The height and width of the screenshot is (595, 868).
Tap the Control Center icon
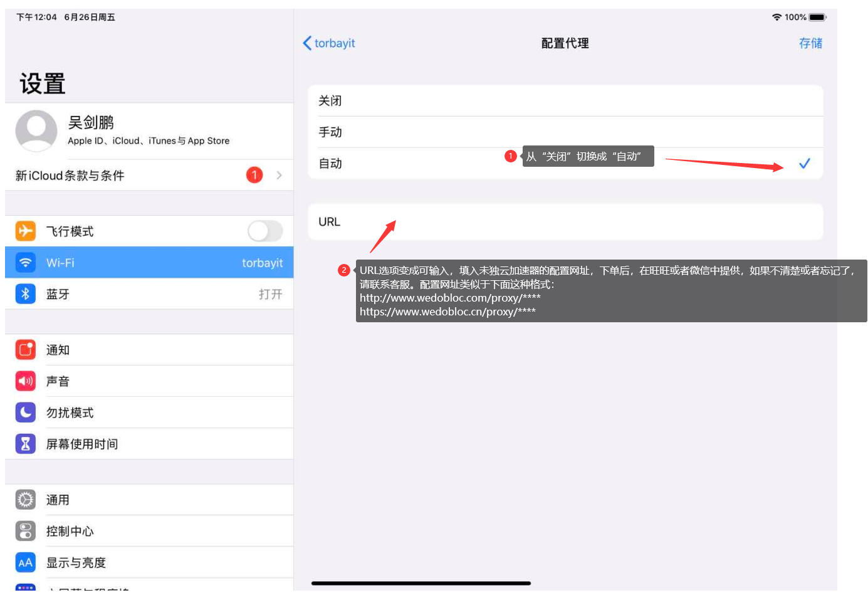point(25,531)
